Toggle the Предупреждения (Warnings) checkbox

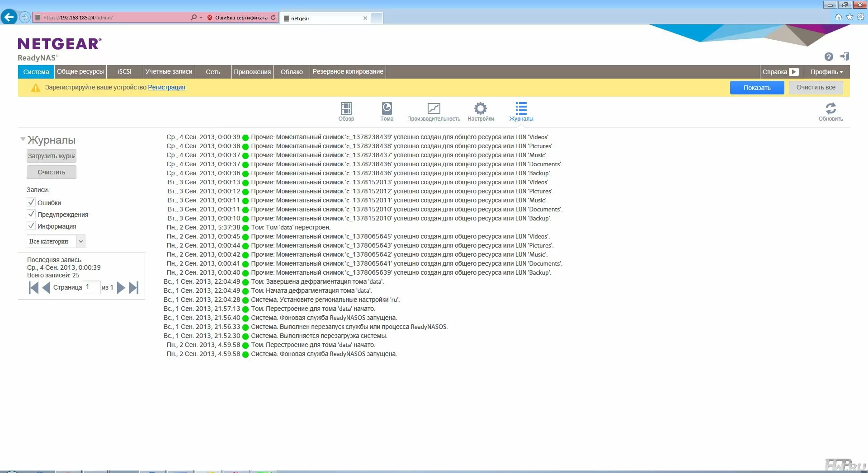click(x=31, y=214)
